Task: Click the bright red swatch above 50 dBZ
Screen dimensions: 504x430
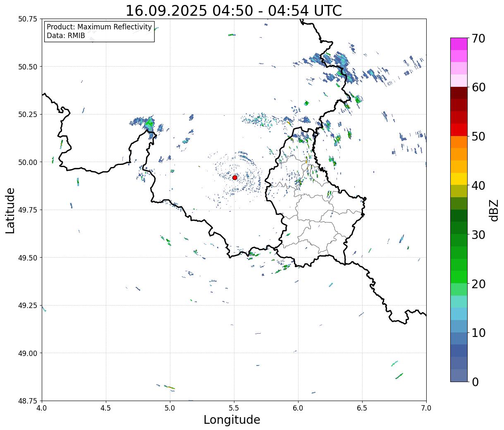Action: tap(459, 130)
